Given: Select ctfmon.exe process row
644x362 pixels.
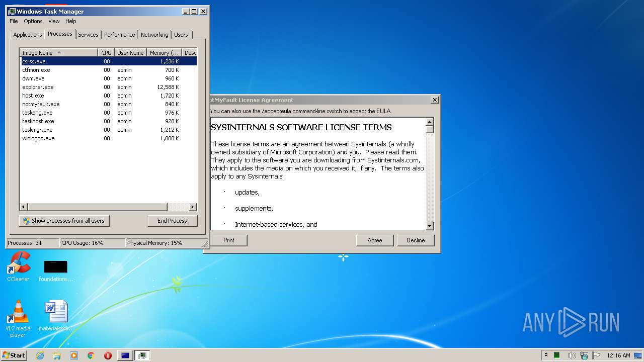Looking at the screenshot, I should [108, 70].
